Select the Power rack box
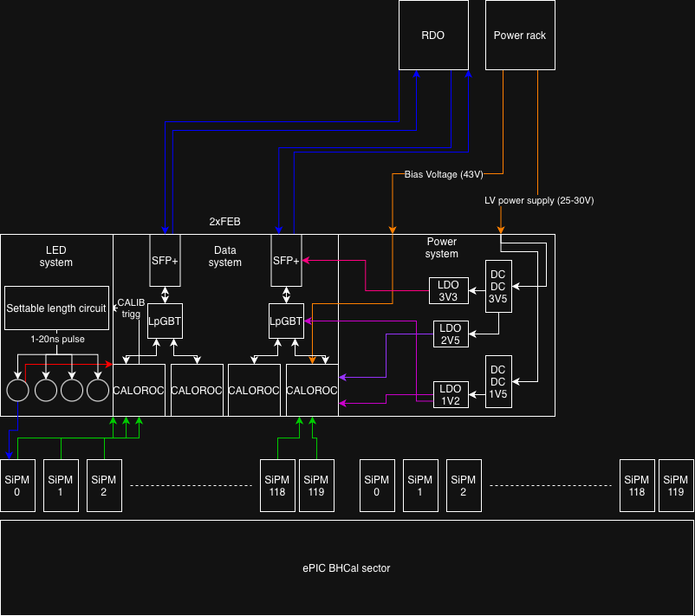The width and height of the screenshot is (695, 616). click(x=519, y=36)
